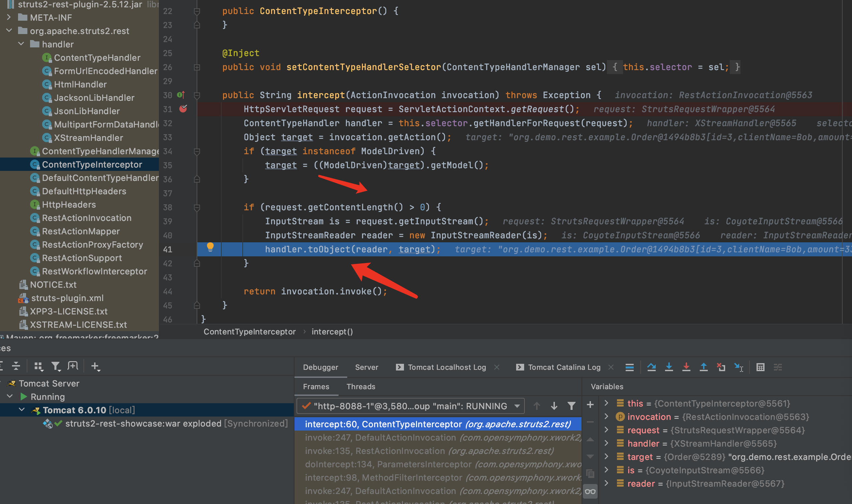Close the Tomcat Localhost Log tab
The width and height of the screenshot is (852, 504).
[x=497, y=367]
